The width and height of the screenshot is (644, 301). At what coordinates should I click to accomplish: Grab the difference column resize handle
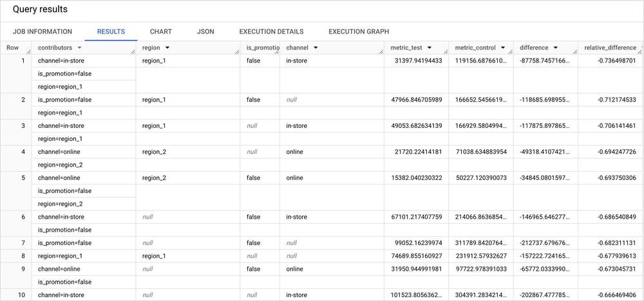coord(575,51)
